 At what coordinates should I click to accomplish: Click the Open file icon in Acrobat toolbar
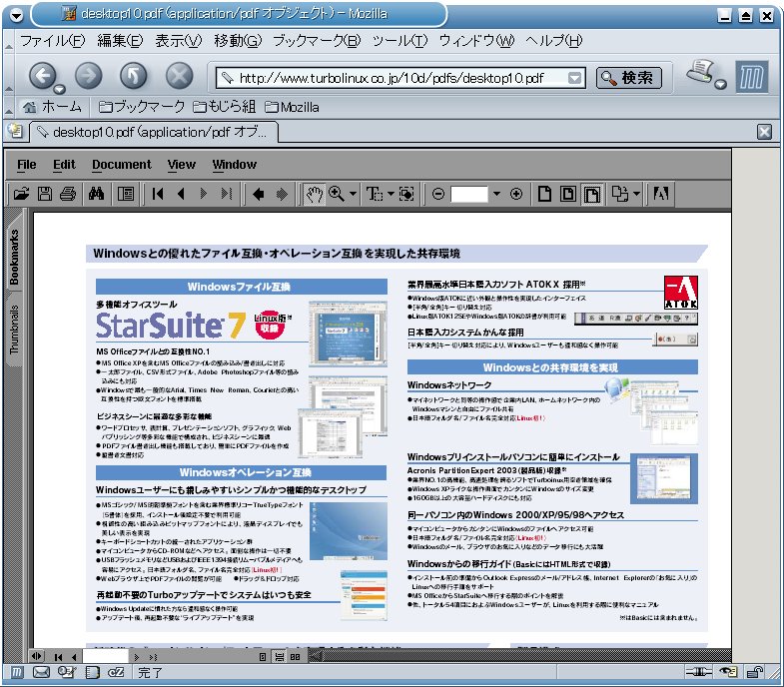(x=21, y=194)
